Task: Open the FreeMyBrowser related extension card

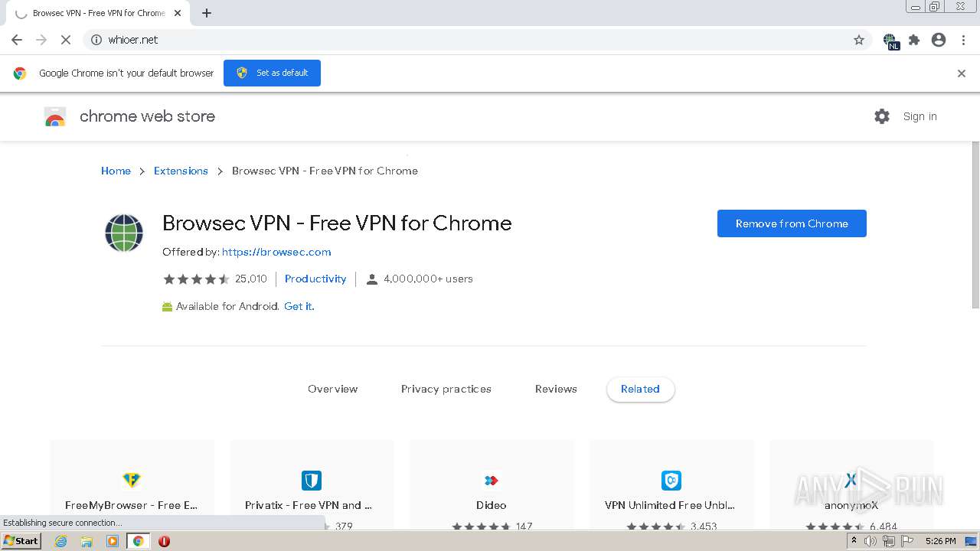Action: click(x=132, y=484)
